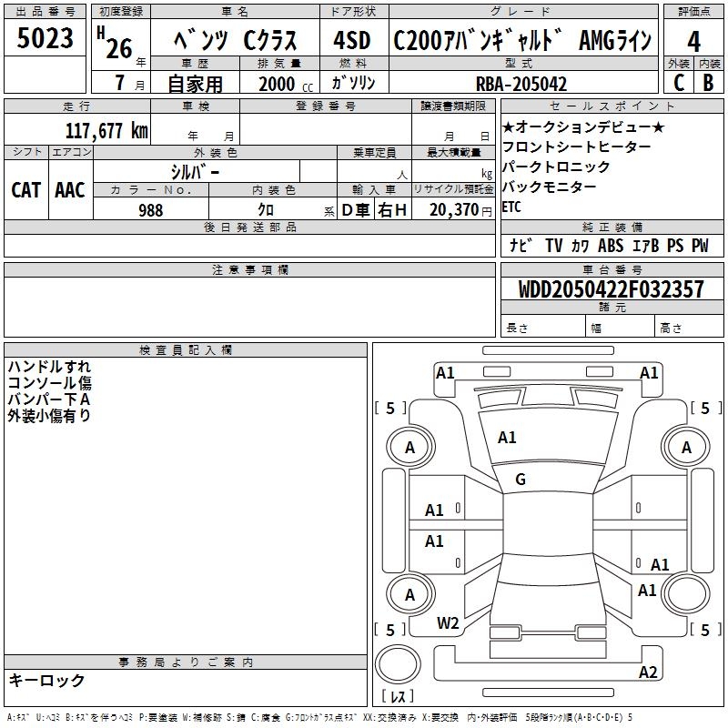Select the car name ベンツ Cクラス
The width and height of the screenshot is (728, 728).
236,40
